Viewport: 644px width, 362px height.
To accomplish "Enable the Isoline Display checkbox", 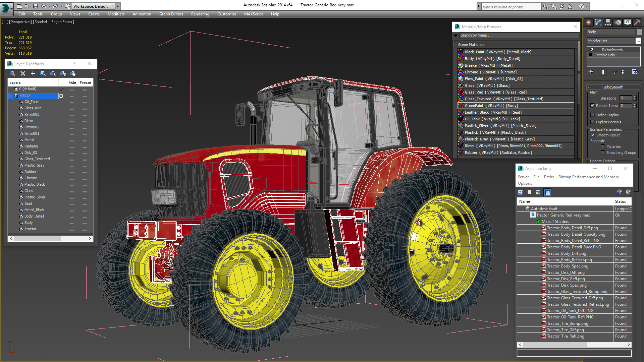I will click(593, 115).
